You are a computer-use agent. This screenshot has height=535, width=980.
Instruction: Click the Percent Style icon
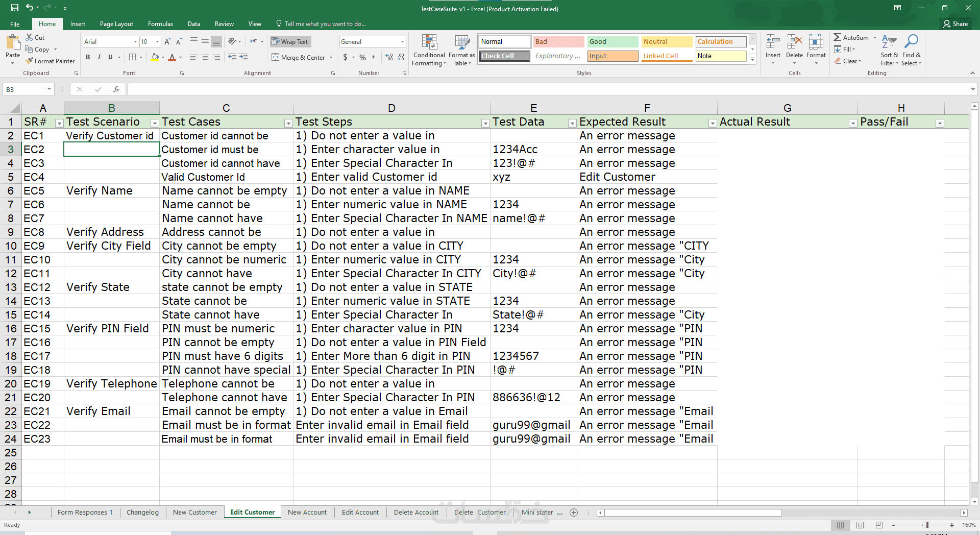click(362, 57)
